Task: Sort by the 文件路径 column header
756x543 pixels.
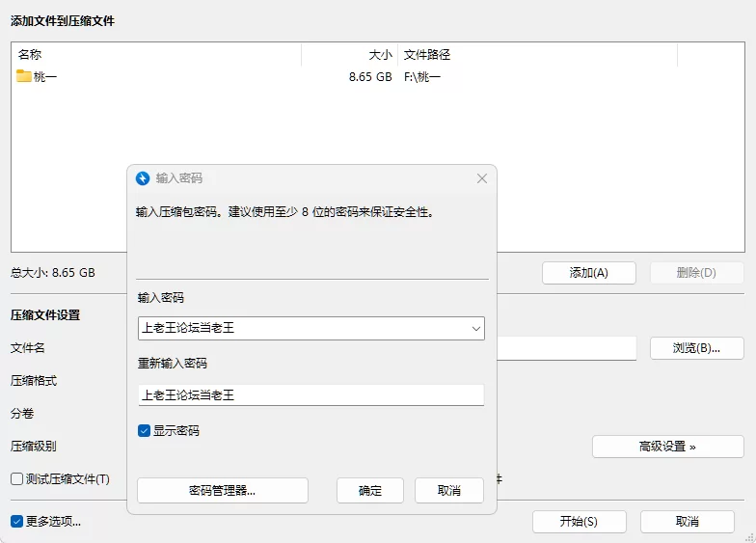Action: click(x=538, y=54)
